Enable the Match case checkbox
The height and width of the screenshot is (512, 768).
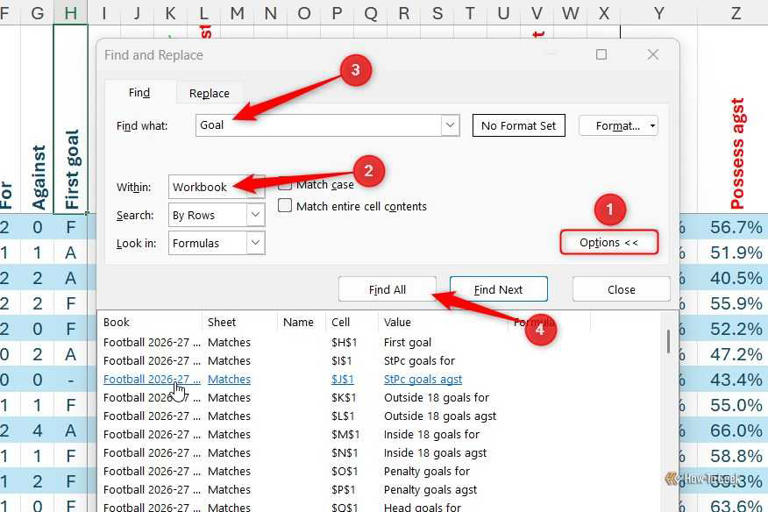pos(285,185)
